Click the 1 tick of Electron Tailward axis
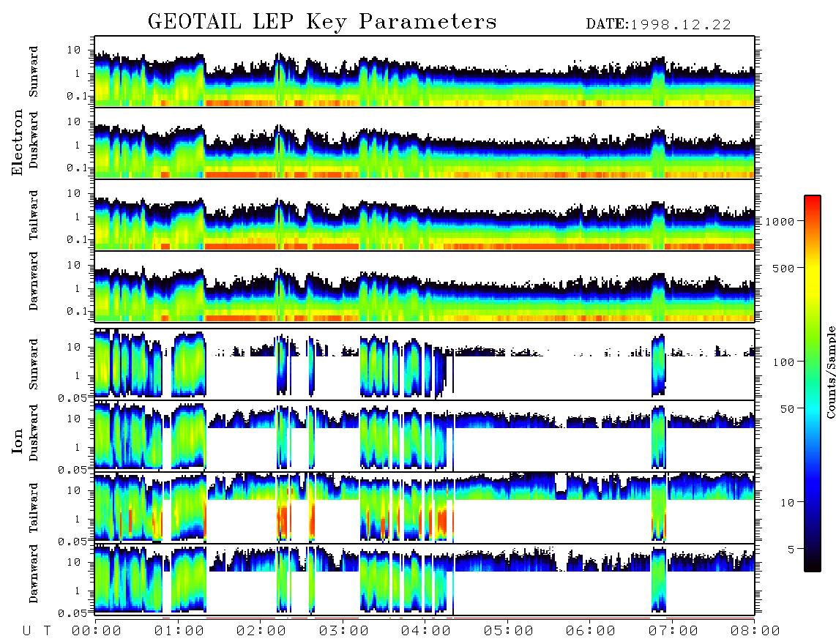 click(78, 217)
